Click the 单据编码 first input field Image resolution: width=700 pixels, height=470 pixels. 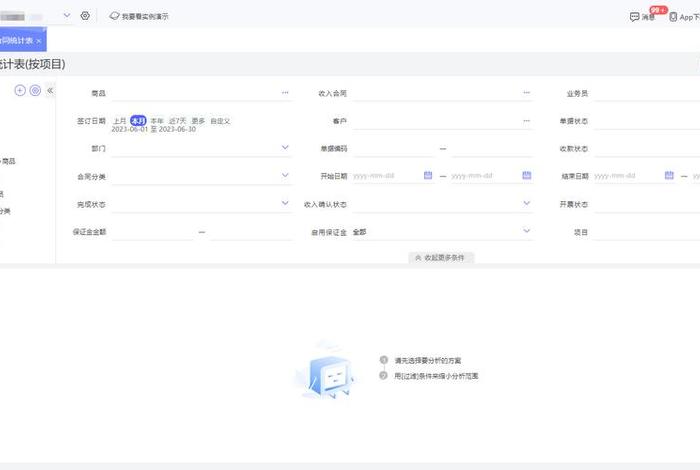tap(393, 148)
